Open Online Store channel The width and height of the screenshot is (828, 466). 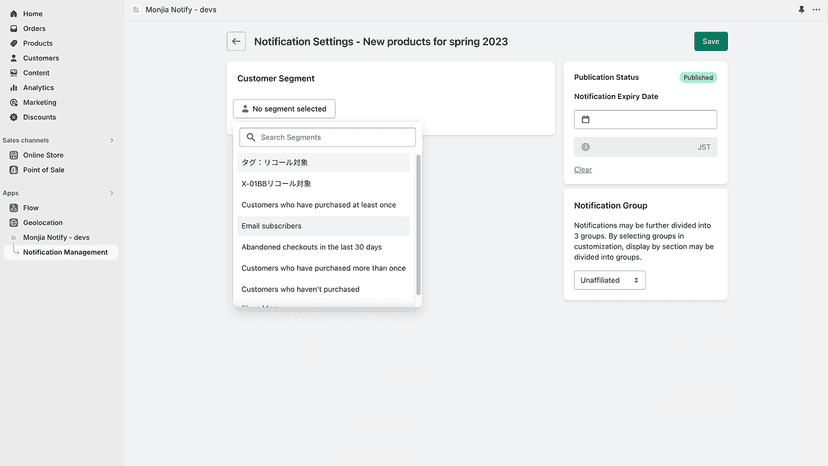click(x=43, y=155)
